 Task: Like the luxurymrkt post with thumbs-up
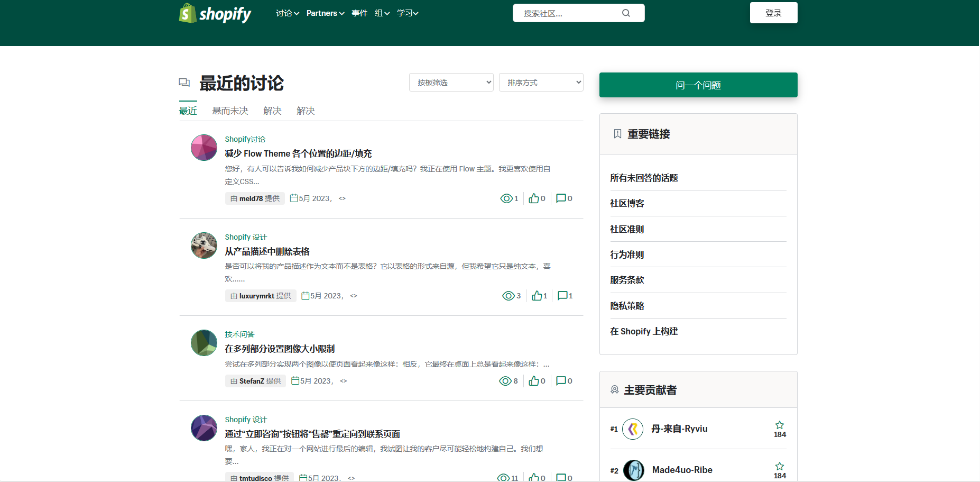537,296
